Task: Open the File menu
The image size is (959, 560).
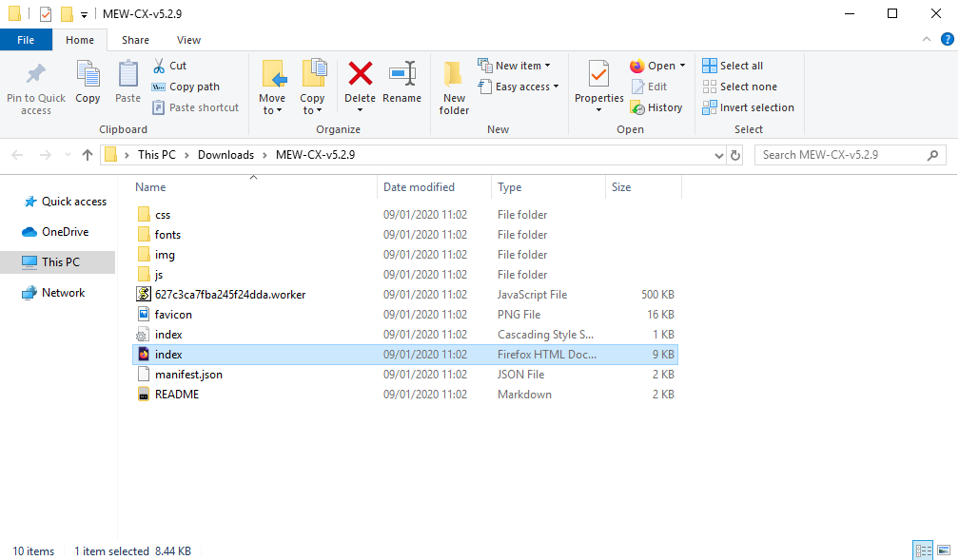Action: [x=26, y=40]
